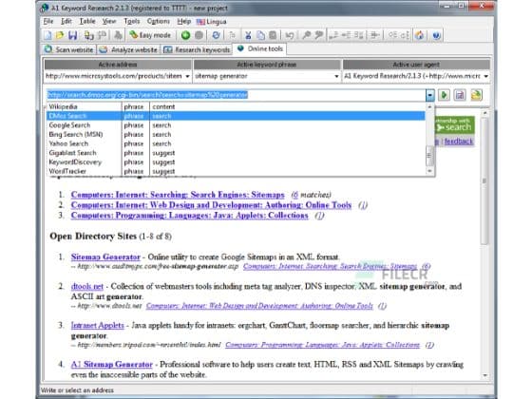Click the Save project floppy icon
The height and width of the screenshot is (399, 532).
72,35
